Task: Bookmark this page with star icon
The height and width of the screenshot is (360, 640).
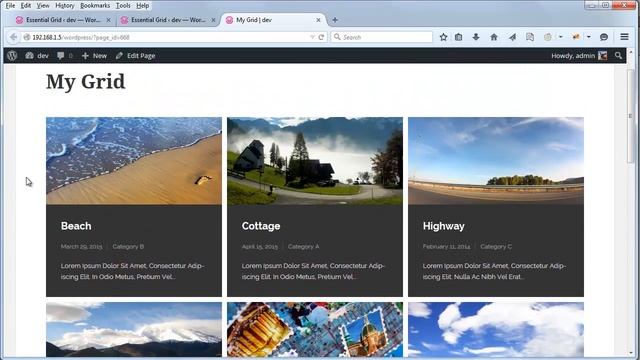Action: tap(443, 37)
